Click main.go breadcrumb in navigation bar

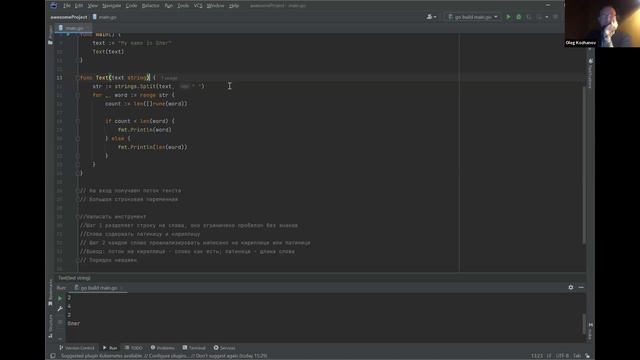[104, 17]
